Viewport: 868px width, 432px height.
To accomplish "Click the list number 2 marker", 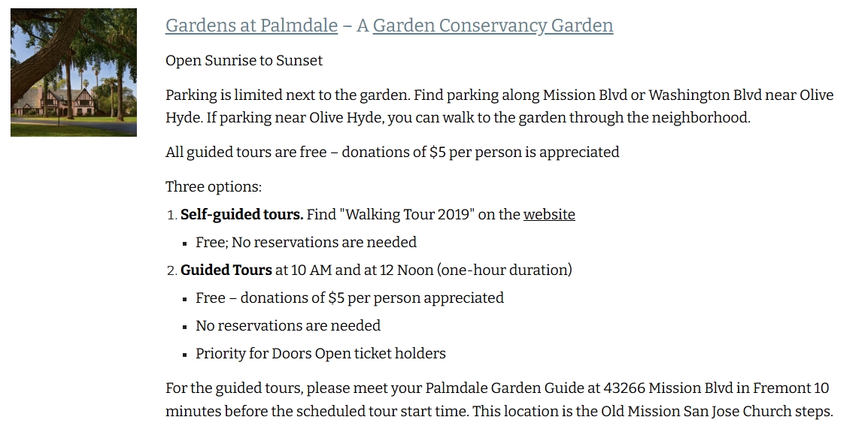I will [x=171, y=270].
